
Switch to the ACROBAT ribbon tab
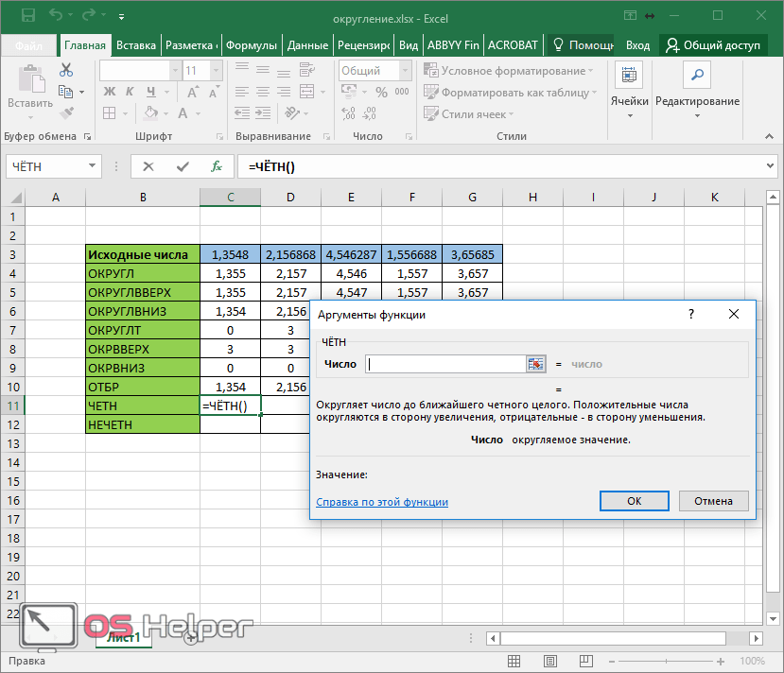(513, 45)
